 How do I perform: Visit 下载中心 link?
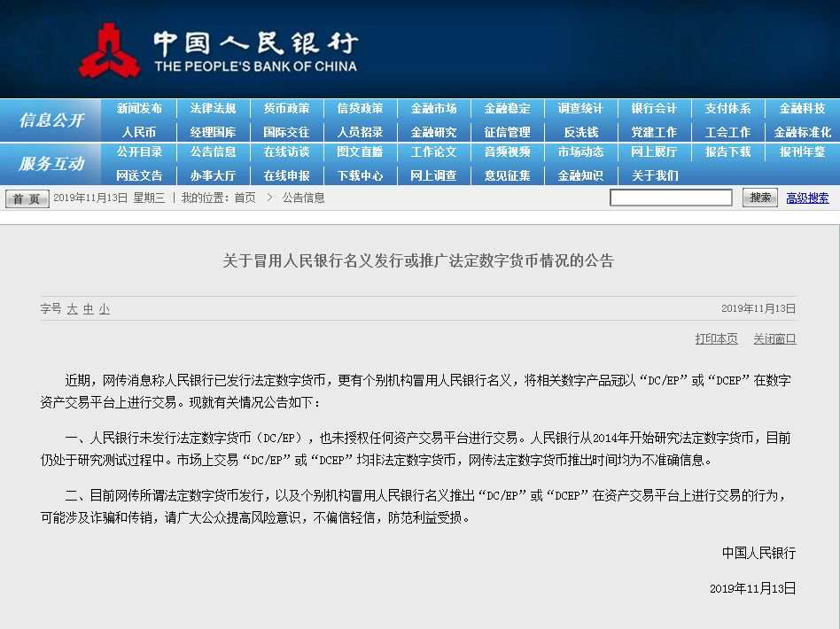[360, 175]
